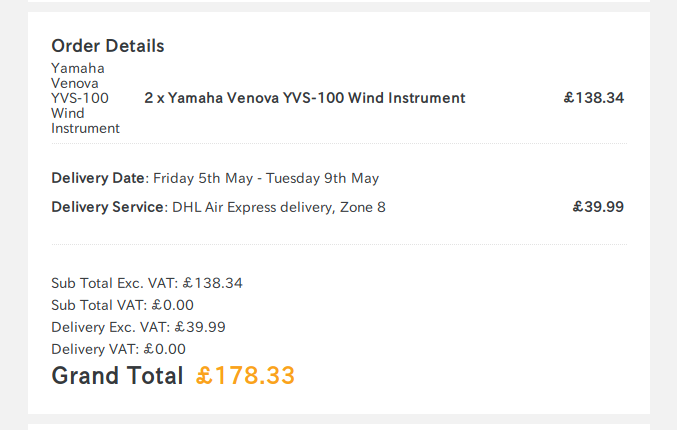Screen dimensions: 677x430
Task: Click the YVS-100 line in the alt text
Action: tap(80, 98)
